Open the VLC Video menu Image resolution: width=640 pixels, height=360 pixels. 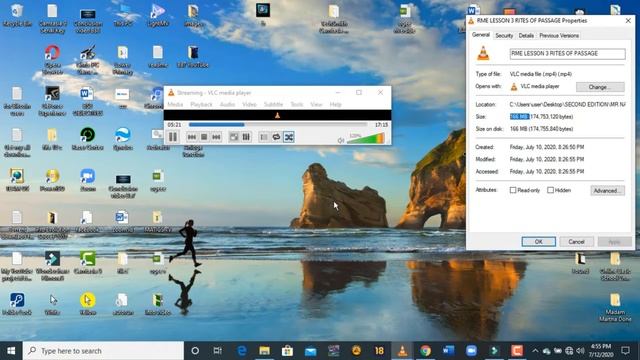[x=249, y=104]
